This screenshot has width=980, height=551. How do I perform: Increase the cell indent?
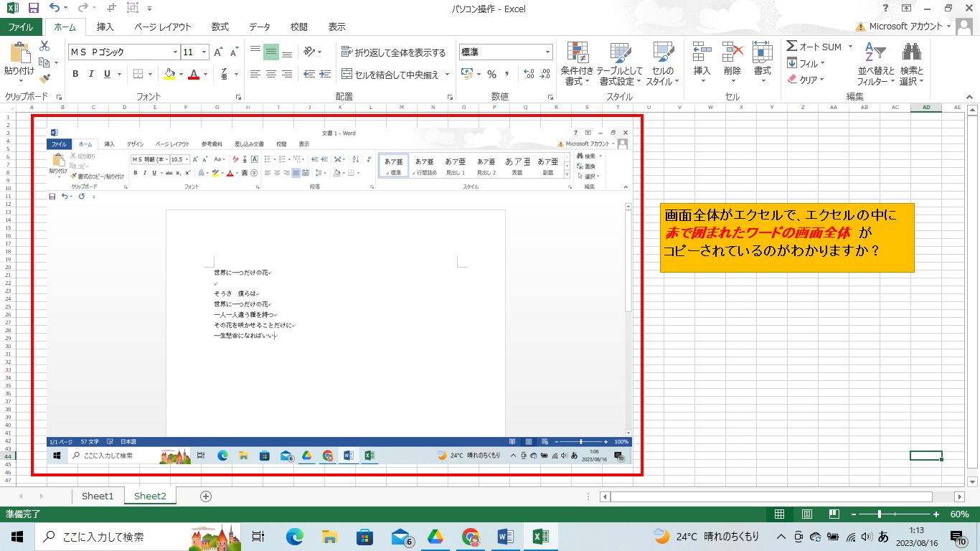(325, 74)
